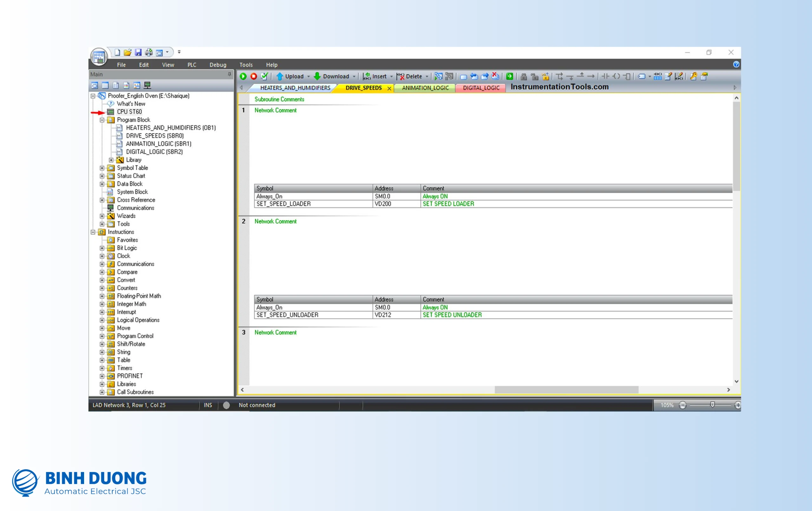Click the zoom in plus button
This screenshot has height=511, width=812.
click(737, 405)
